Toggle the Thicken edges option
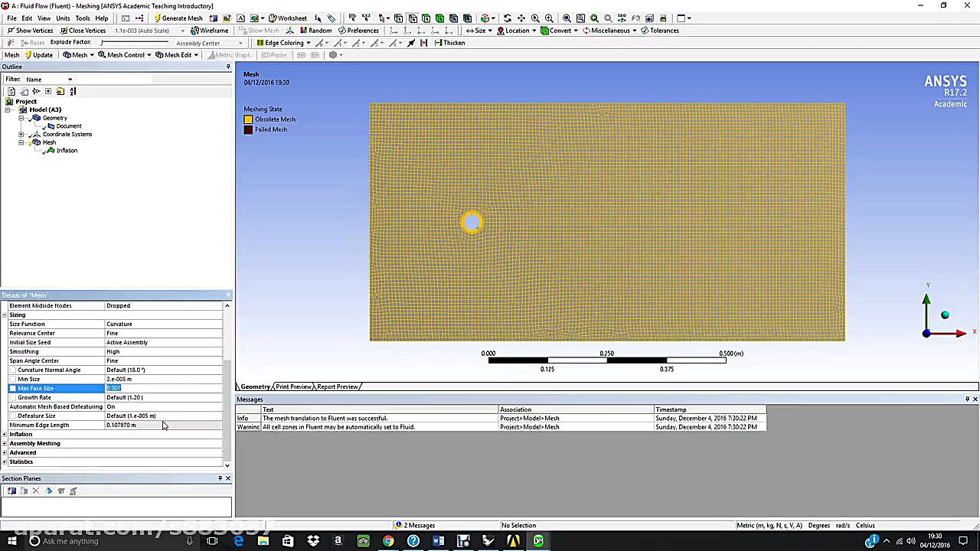This screenshot has height=551, width=980. pyautogui.click(x=449, y=43)
